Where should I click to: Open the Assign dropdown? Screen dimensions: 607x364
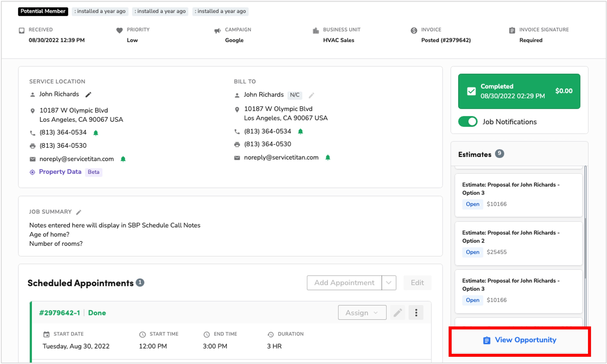pos(362,313)
